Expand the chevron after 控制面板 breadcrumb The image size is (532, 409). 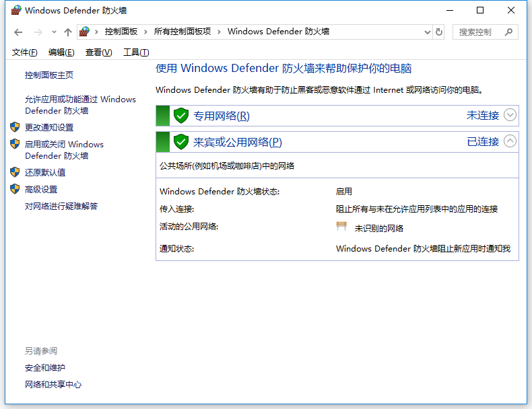[145, 32]
